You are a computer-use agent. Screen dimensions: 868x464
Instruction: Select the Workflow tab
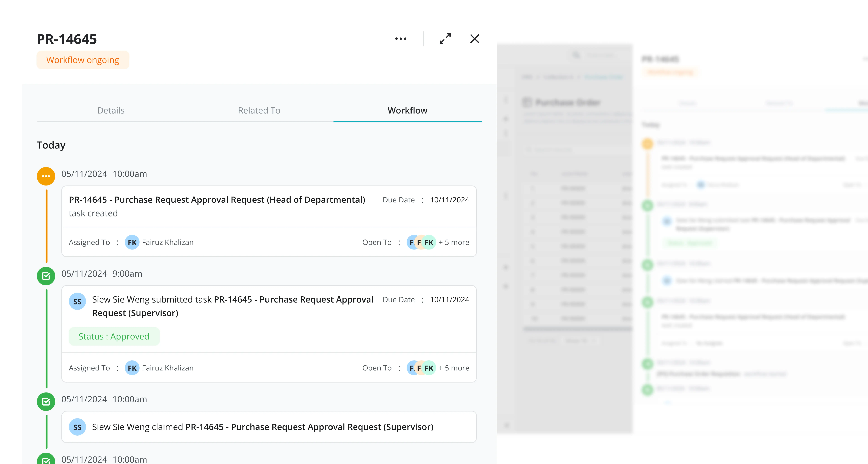coord(407,111)
